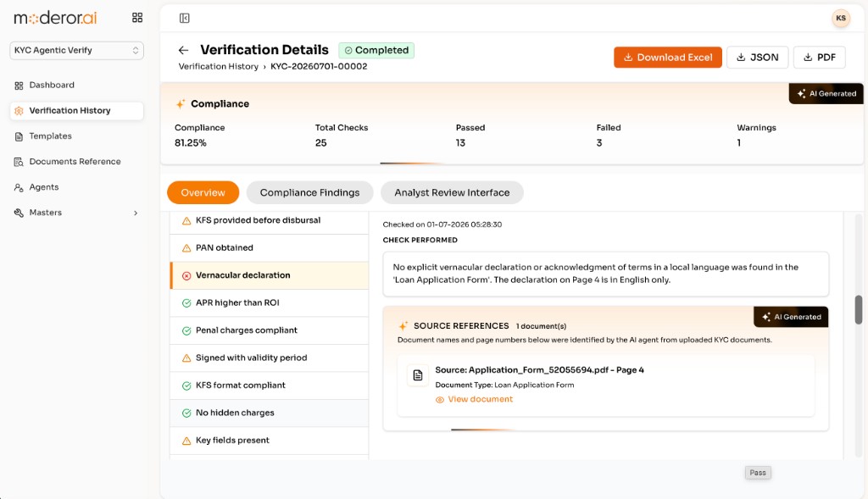The height and width of the screenshot is (499, 868).
Task: Click the Documents Reference icon
Action: 19,162
